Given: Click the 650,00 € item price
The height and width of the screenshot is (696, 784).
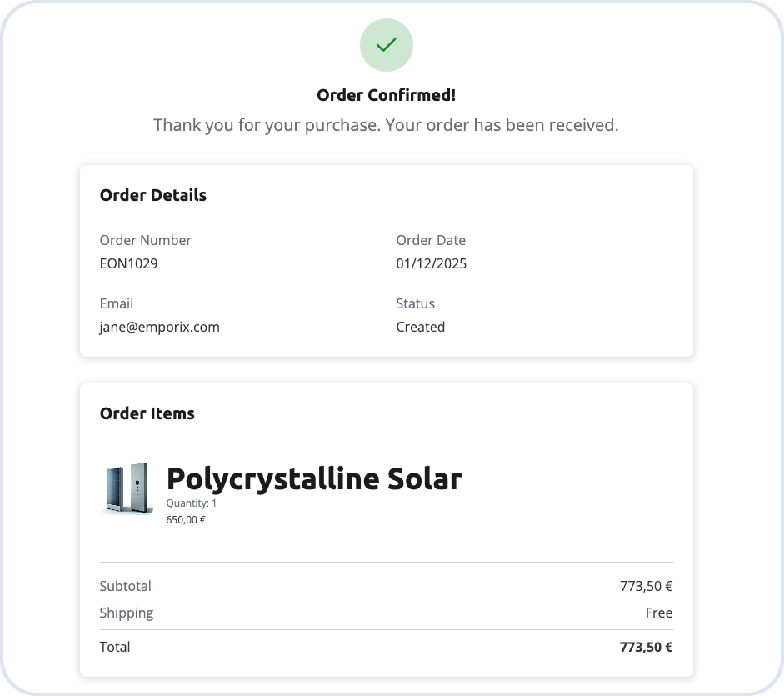Looking at the screenshot, I should pos(186,520).
